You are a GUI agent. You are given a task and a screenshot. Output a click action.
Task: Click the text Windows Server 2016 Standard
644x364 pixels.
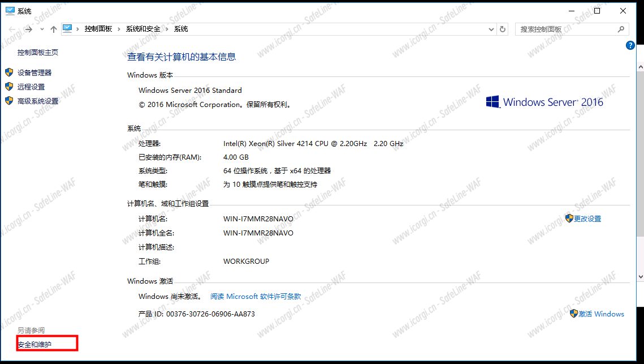coord(190,91)
